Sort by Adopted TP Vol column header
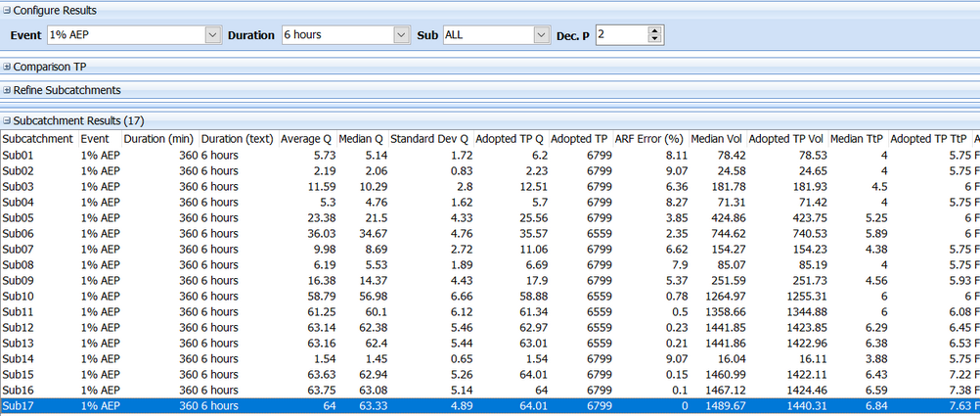The width and height of the screenshot is (980, 416). pyautogui.click(x=787, y=139)
